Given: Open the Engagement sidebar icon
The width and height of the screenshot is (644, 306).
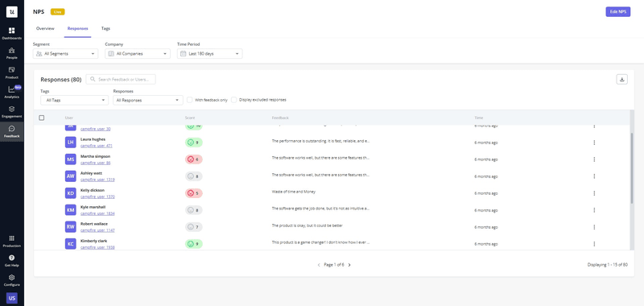Looking at the screenshot, I should click(11, 111).
